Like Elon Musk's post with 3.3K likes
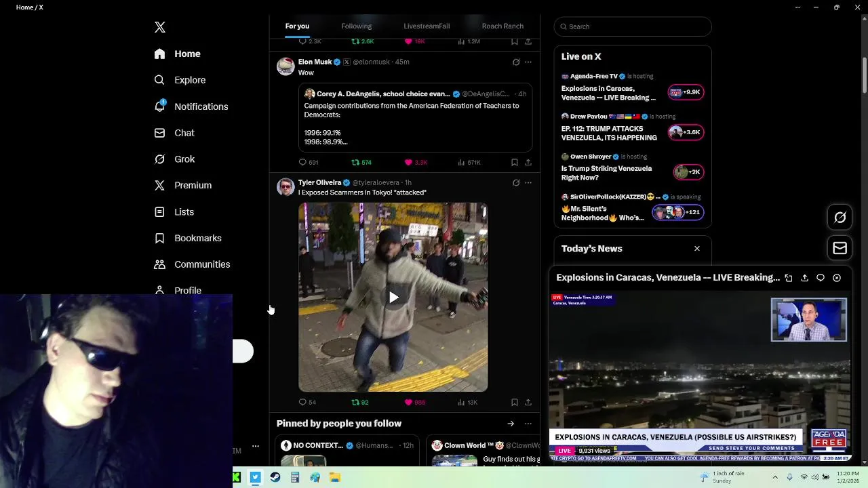The image size is (868, 488). [x=416, y=162]
